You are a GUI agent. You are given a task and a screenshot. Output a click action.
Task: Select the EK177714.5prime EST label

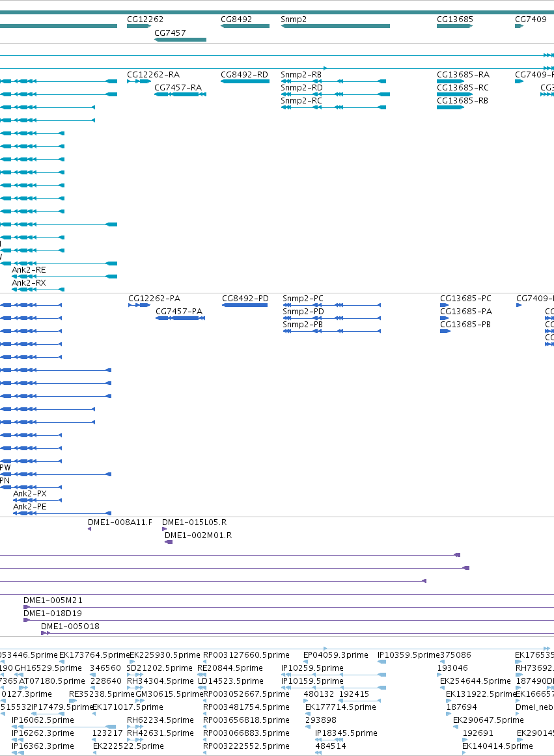pos(340,707)
